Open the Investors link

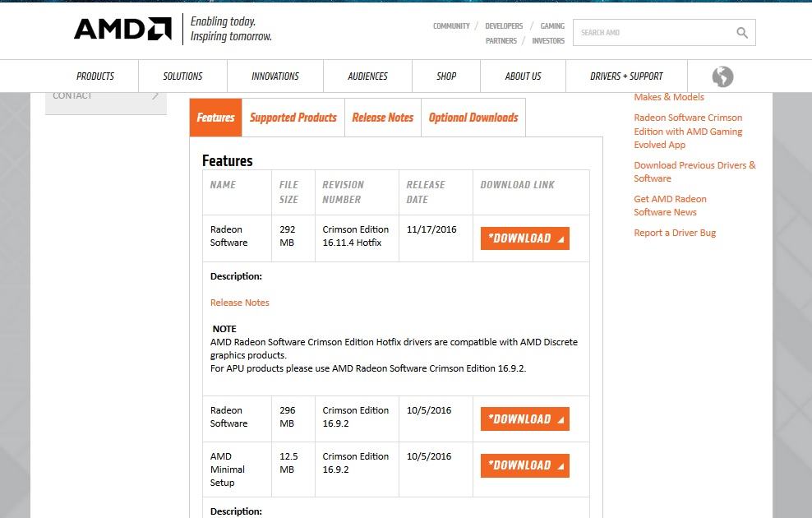[548, 41]
